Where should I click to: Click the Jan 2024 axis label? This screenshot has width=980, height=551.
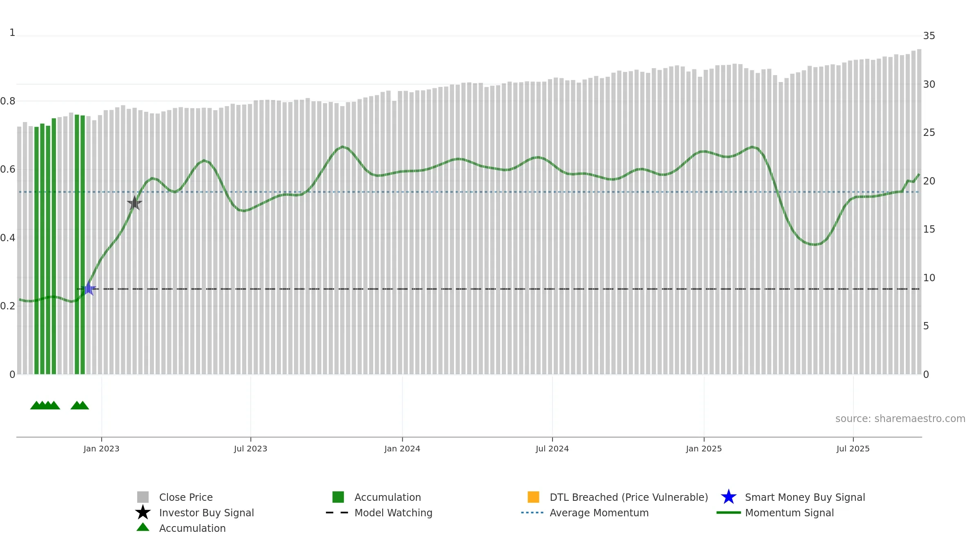(x=402, y=449)
